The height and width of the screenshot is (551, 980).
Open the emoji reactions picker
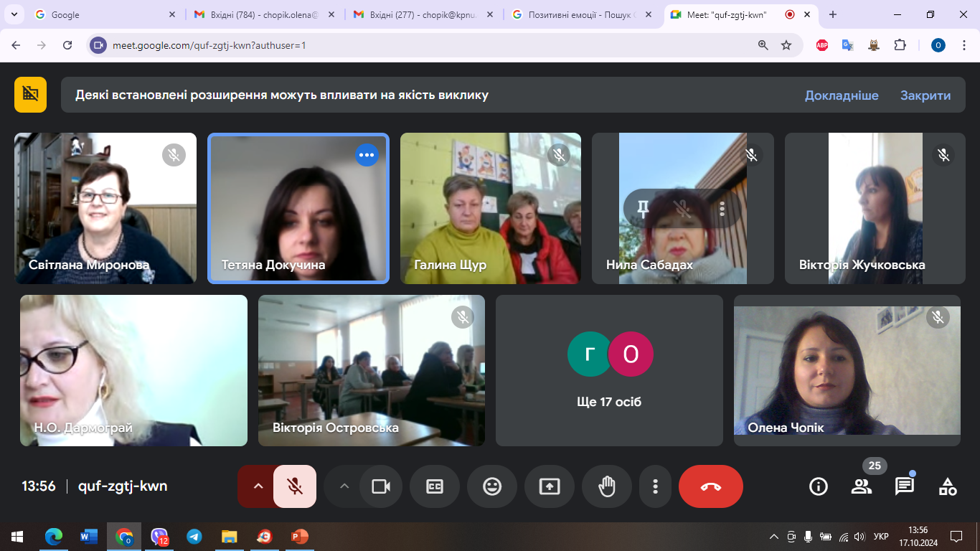pyautogui.click(x=492, y=486)
